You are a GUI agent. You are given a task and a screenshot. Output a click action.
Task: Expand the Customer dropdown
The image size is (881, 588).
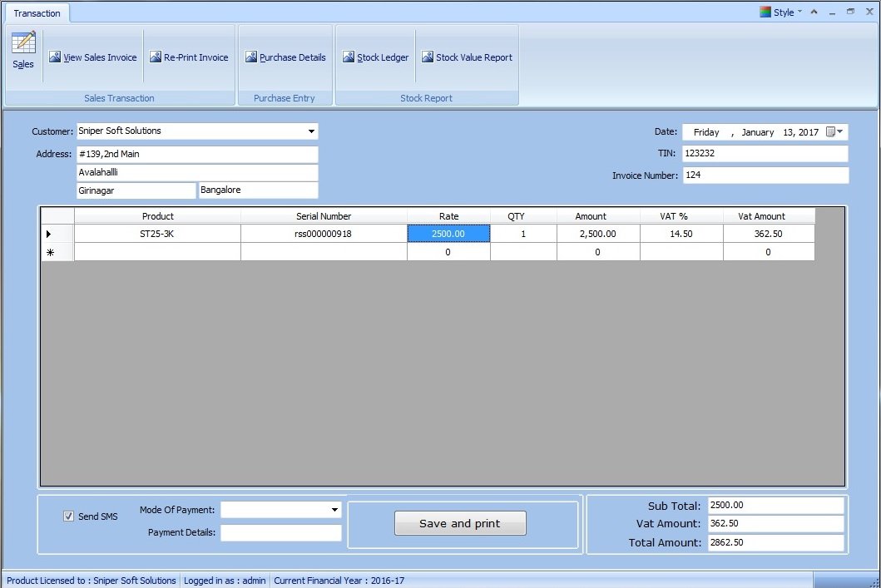click(x=311, y=131)
